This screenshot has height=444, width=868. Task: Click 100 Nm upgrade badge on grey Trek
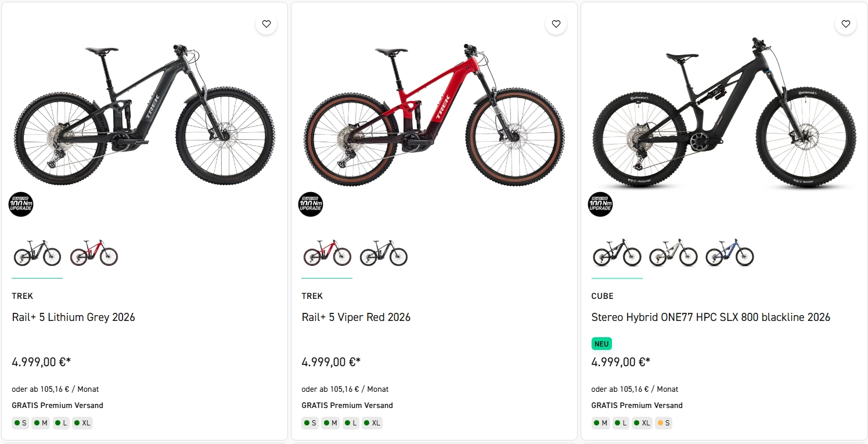tap(21, 204)
